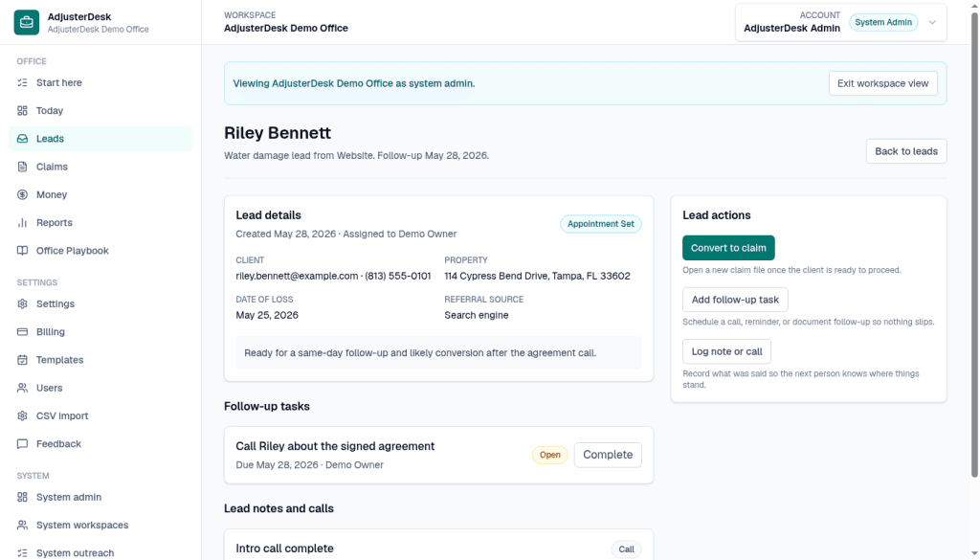
Task: Click the System workspaces people icon
Action: point(23,525)
